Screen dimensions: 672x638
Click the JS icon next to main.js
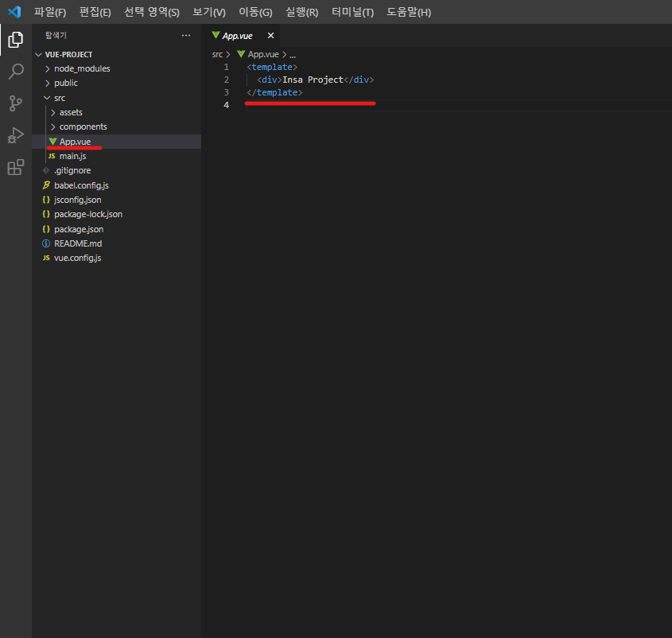[x=52, y=156]
